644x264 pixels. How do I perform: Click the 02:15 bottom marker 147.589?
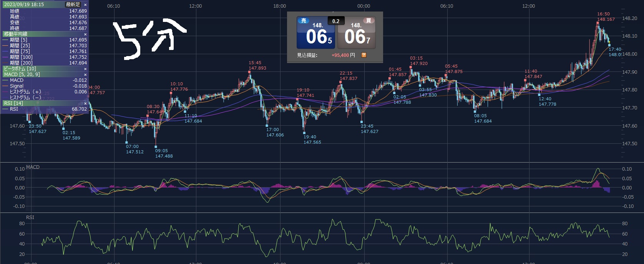[71, 135]
